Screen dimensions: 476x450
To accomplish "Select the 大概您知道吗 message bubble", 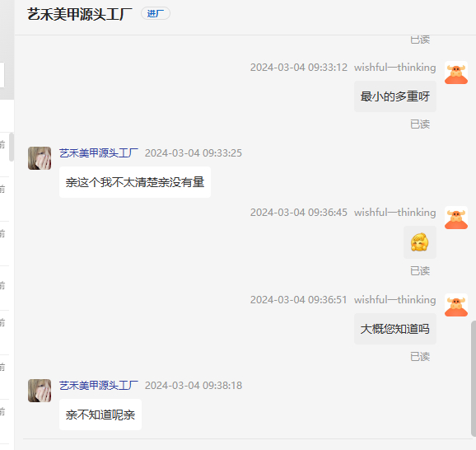I will 395,329.
